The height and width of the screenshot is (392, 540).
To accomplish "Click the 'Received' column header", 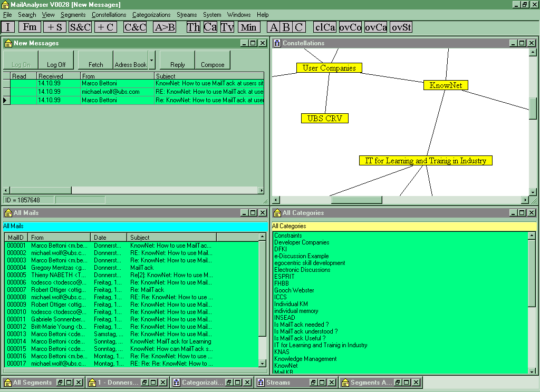I will pyautogui.click(x=58, y=76).
